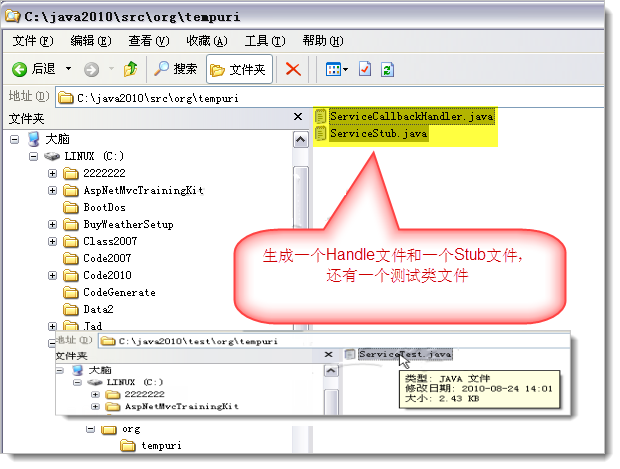Click the ServiceCallbackHandler.java file icon
This screenshot has width=620, height=469.
click(320, 116)
